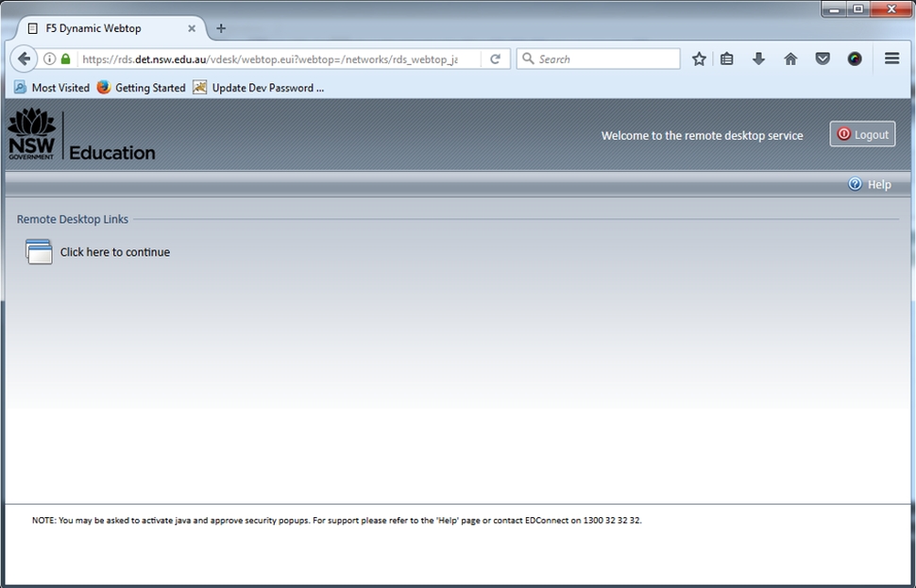Reload the page with the refresh icon
916x588 pixels.
tap(496, 59)
